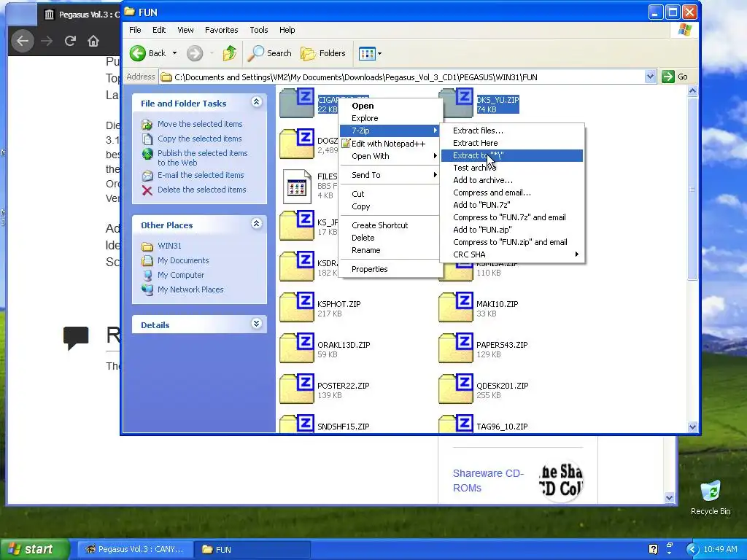Click the scroll down arrow in file list
Viewport: 747px width, 560px height.
pyautogui.click(x=693, y=427)
